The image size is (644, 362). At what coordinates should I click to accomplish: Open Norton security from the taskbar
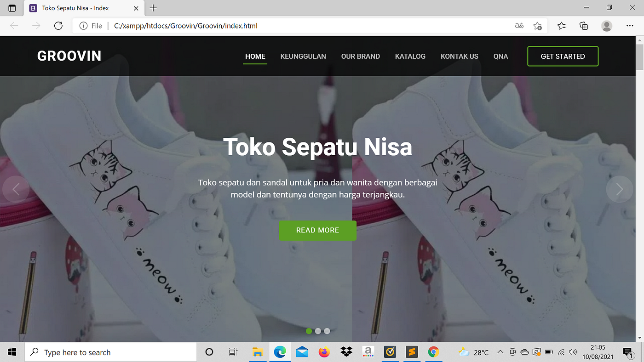click(390, 352)
